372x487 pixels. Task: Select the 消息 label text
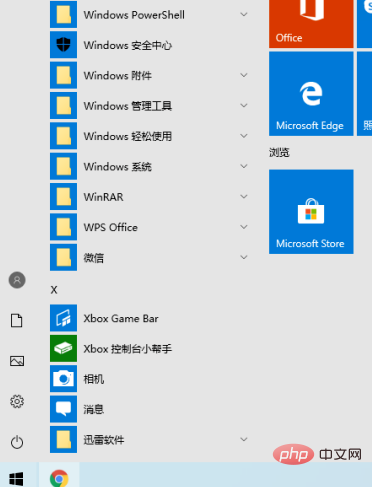pyautogui.click(x=94, y=409)
